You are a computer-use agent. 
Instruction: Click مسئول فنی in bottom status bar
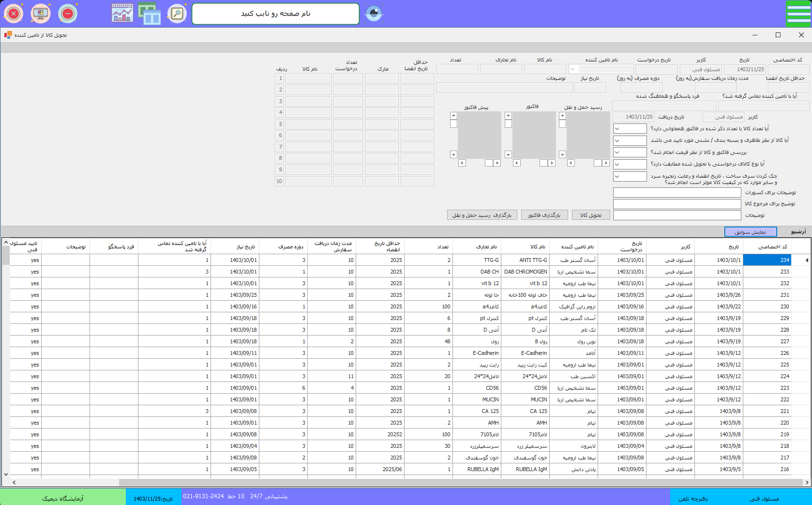(x=764, y=498)
